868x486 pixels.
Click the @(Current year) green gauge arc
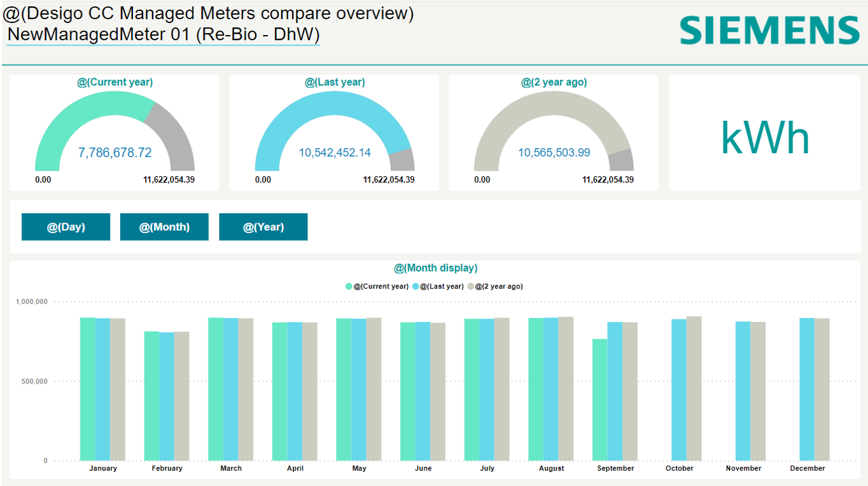point(83,108)
